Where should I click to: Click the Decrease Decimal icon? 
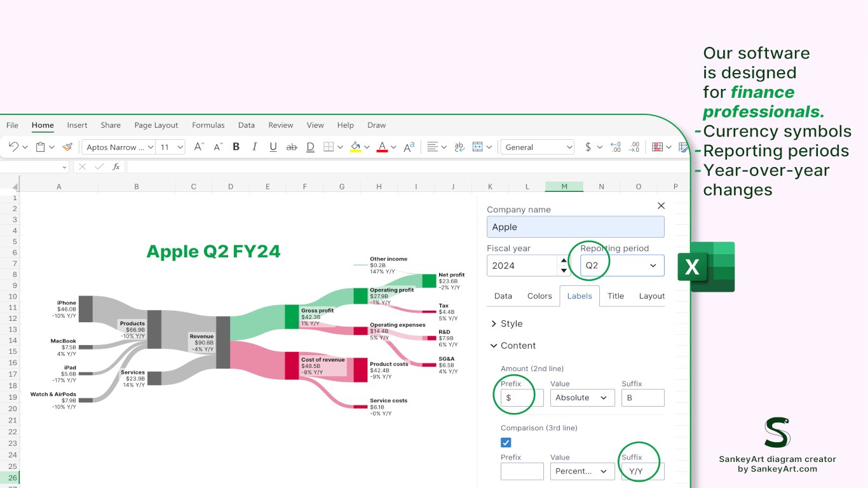(x=615, y=147)
